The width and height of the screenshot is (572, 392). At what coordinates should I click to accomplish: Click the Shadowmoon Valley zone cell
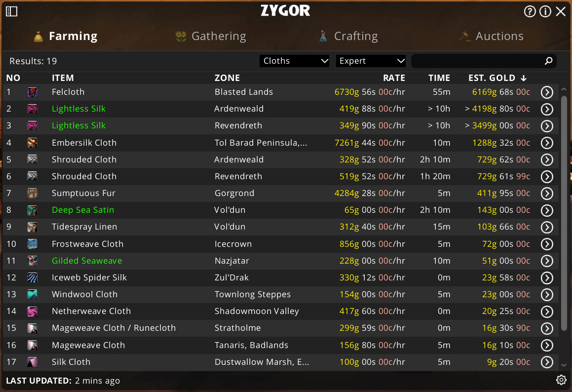[x=257, y=312]
